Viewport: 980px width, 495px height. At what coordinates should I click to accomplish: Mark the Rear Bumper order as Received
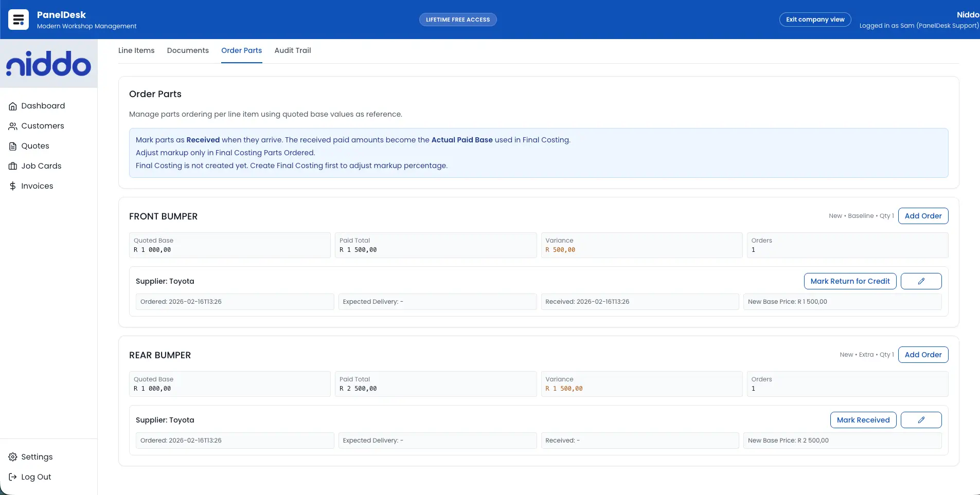pos(863,419)
